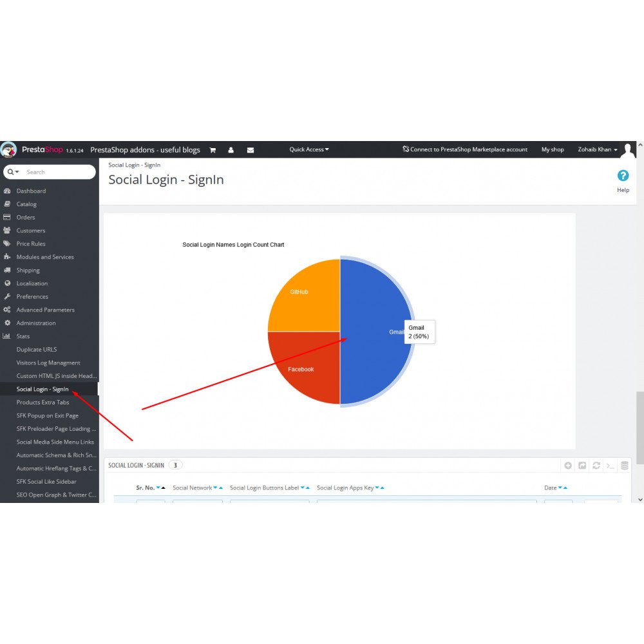Open the shopping cart orders icon
644x644 pixels.
click(x=213, y=150)
